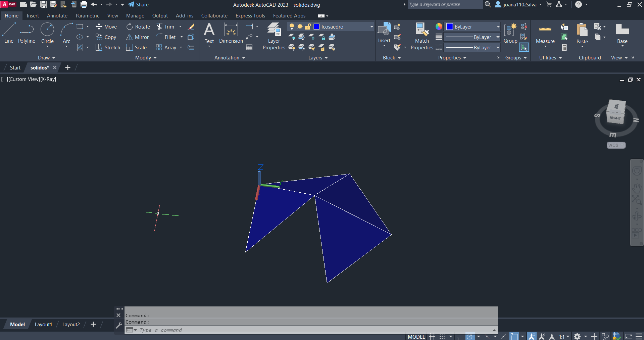
Task: Open the Icosaedro layer dropdown
Action: [x=371, y=27]
